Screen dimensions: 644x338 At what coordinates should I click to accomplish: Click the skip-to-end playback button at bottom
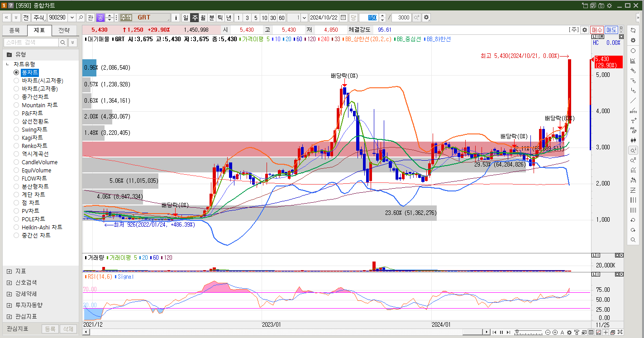[509, 333]
